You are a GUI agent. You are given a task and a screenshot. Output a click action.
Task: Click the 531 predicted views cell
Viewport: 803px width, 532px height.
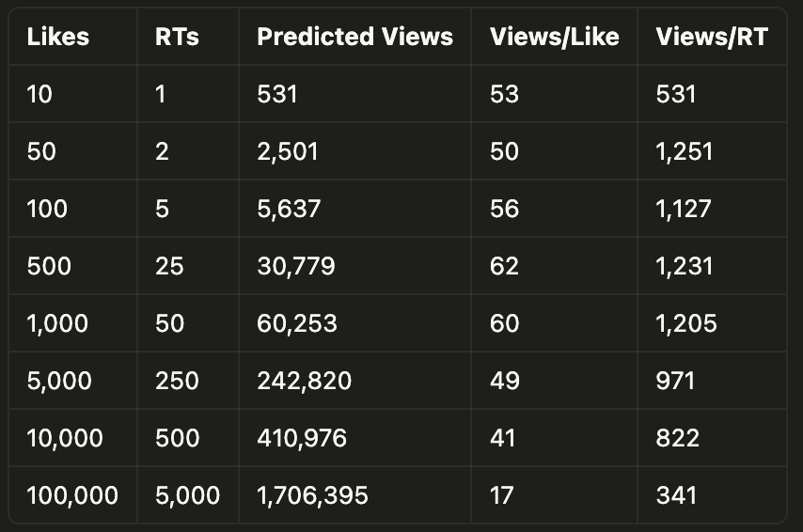click(277, 94)
